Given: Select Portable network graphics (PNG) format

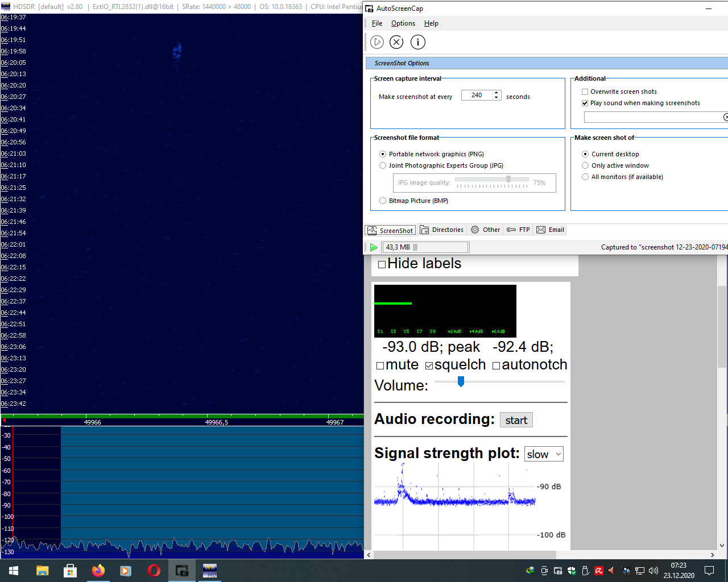Looking at the screenshot, I should tap(383, 154).
